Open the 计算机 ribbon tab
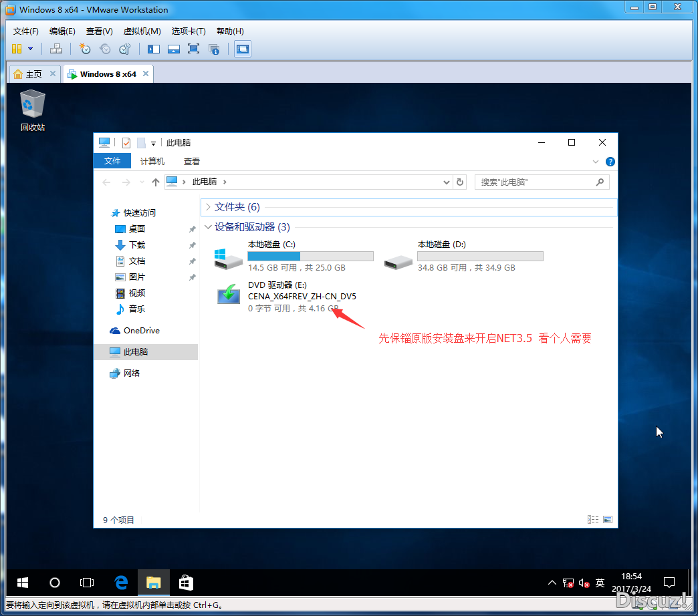Image resolution: width=698 pixels, height=616 pixels. pyautogui.click(x=152, y=162)
